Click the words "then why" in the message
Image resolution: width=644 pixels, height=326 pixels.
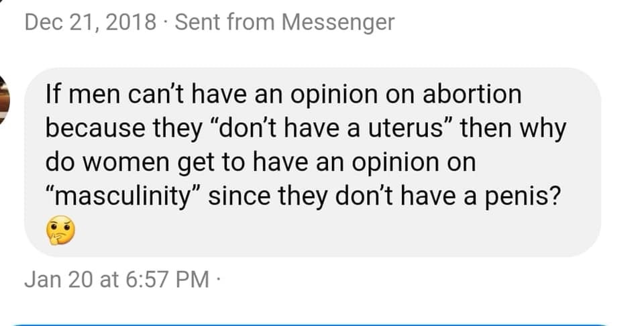pos(513,129)
